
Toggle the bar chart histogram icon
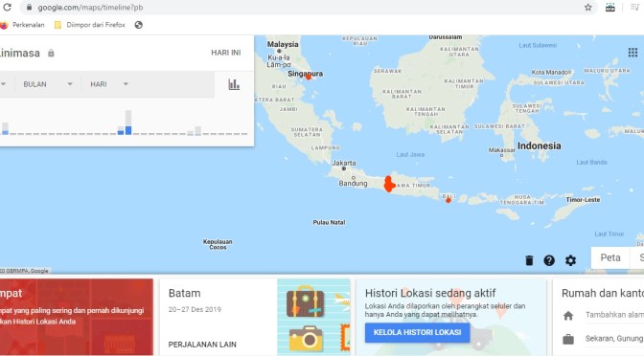tap(234, 84)
